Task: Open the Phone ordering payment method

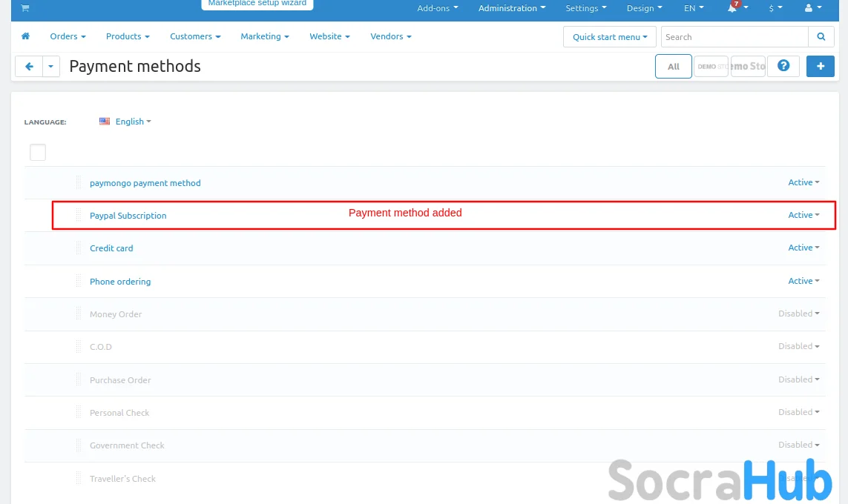Action: (x=120, y=282)
